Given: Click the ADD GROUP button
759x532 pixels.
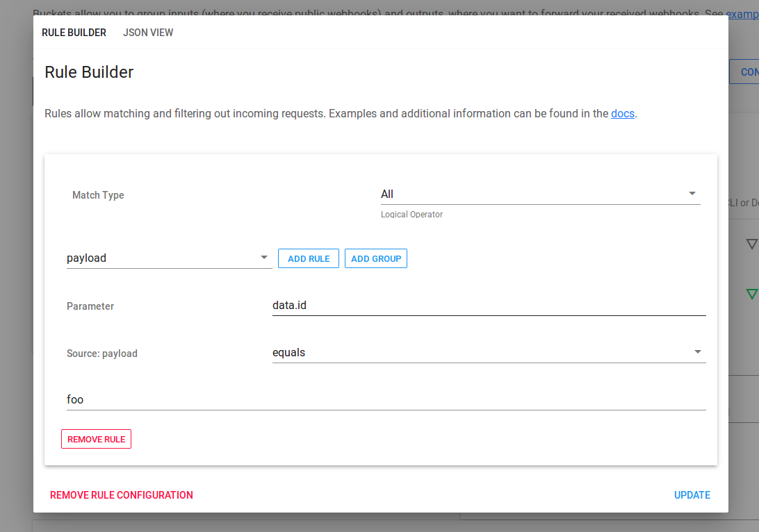Looking at the screenshot, I should pos(375,258).
